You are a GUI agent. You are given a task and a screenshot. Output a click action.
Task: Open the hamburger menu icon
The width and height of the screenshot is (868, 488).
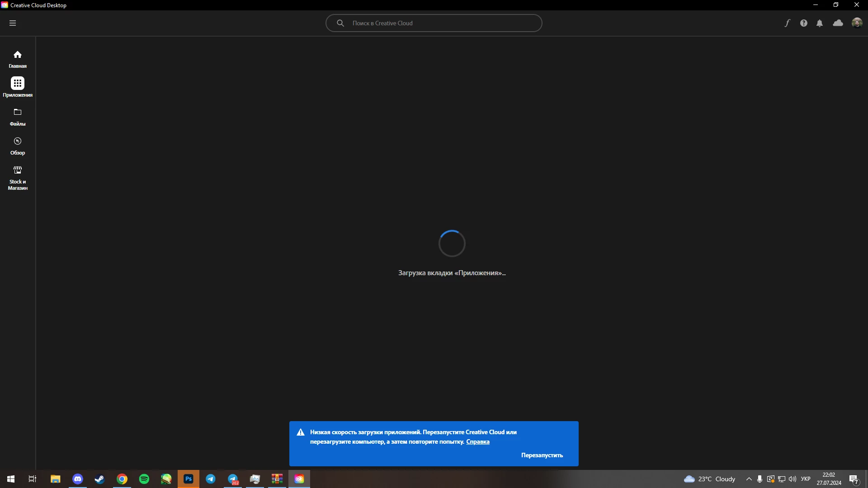13,23
